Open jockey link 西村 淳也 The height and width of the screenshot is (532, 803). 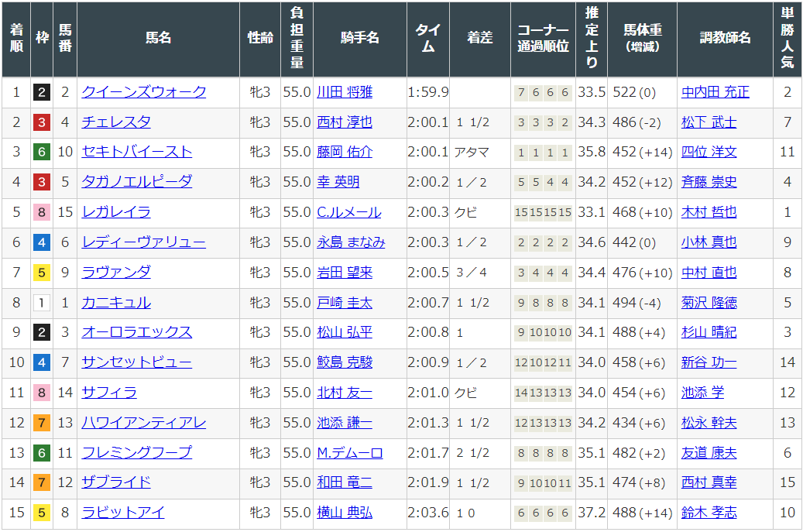[345, 122]
